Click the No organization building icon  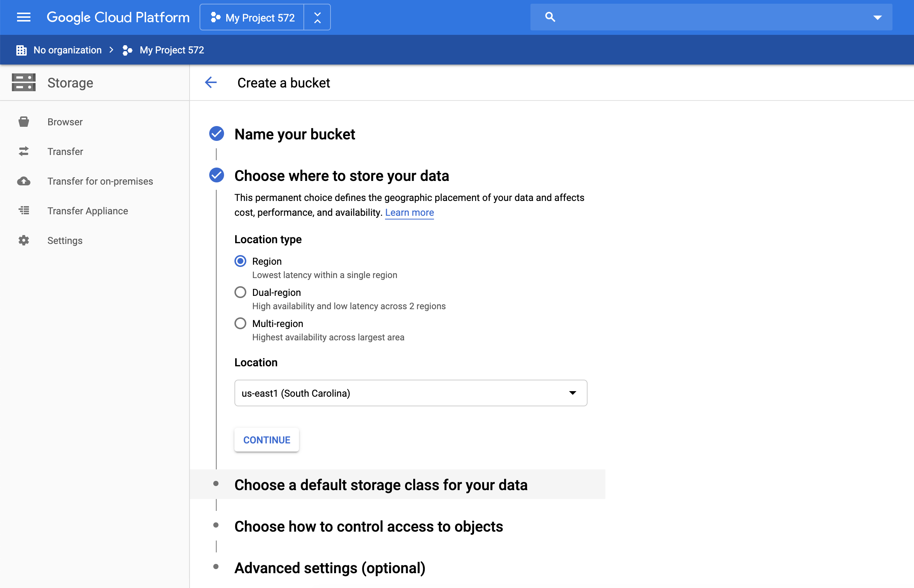(x=22, y=50)
